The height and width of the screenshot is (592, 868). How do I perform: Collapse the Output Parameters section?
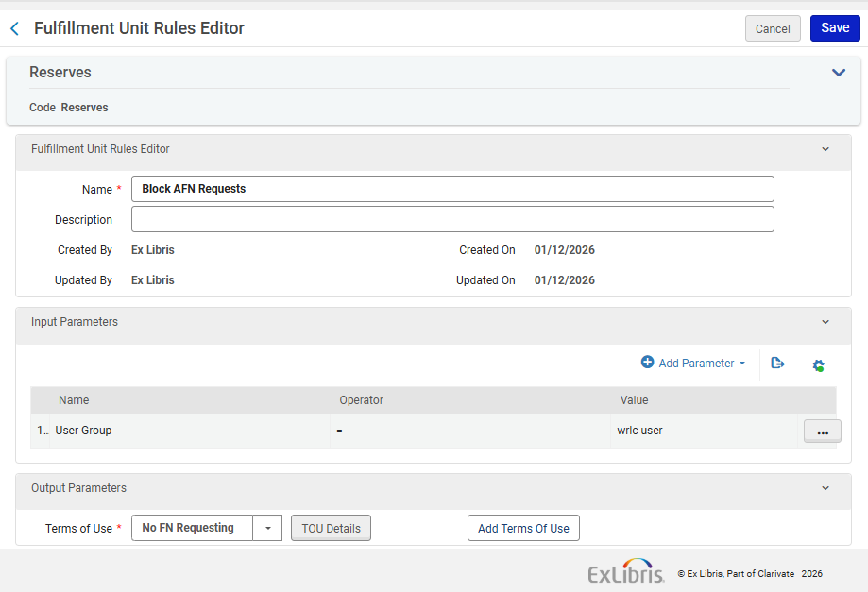[x=825, y=488]
